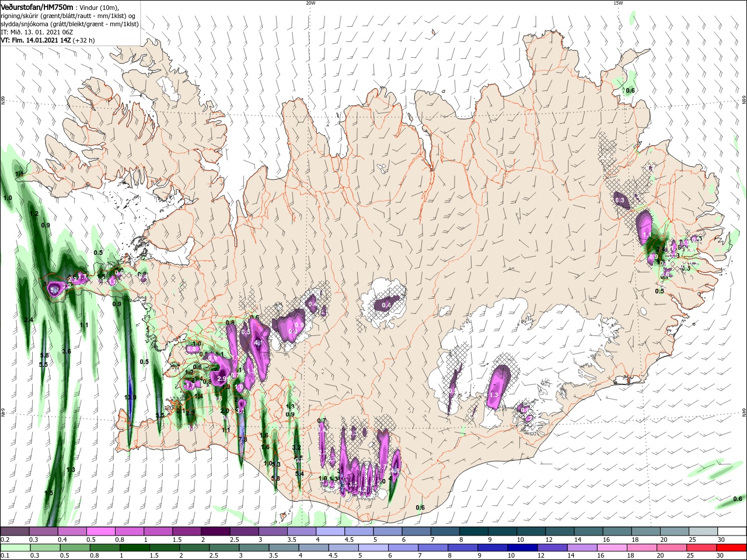This screenshot has height=560, width=747.
Task: Click the pale green 0.1 rain legend swatch
Action: click(15, 548)
